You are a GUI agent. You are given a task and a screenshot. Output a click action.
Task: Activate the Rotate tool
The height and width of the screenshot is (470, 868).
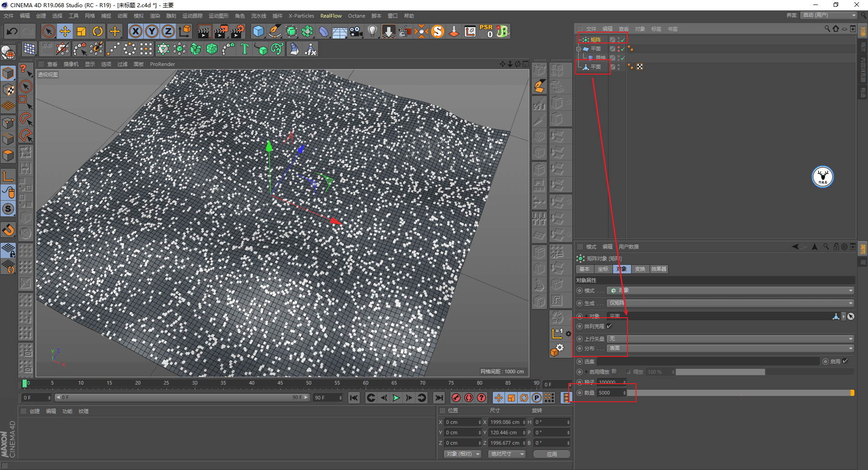[98, 31]
